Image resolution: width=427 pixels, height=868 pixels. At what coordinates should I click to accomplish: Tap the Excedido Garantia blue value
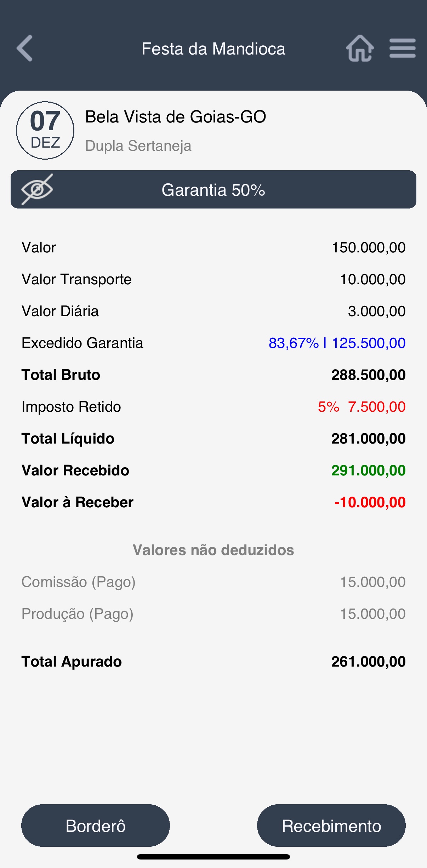coord(337,343)
